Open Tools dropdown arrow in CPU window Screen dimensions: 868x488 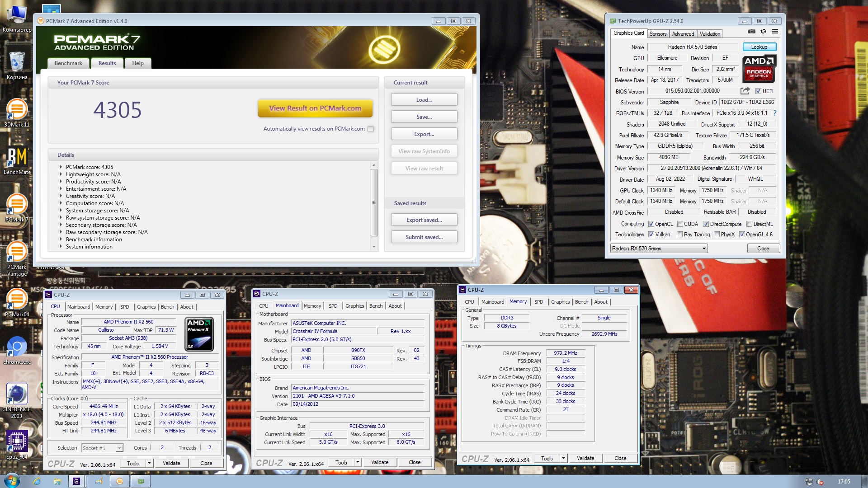click(x=149, y=463)
